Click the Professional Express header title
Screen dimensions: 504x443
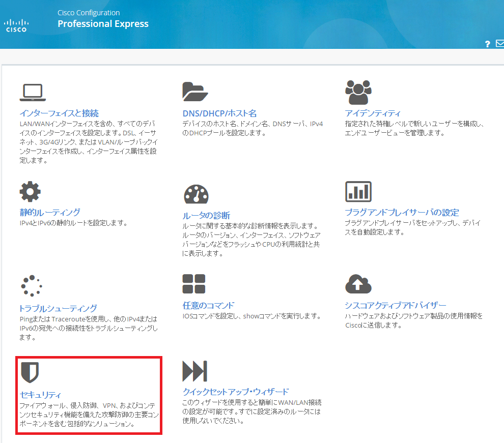coord(103,24)
